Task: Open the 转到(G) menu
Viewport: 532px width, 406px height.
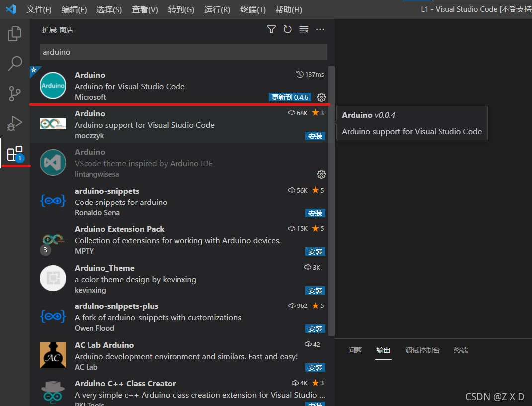Action: click(x=181, y=10)
